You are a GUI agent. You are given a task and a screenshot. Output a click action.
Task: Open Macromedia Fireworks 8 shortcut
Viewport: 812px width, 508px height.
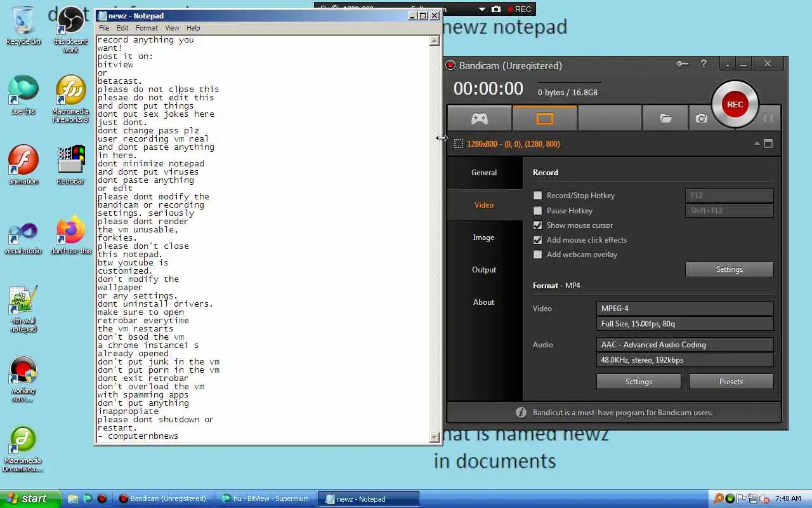click(70, 99)
